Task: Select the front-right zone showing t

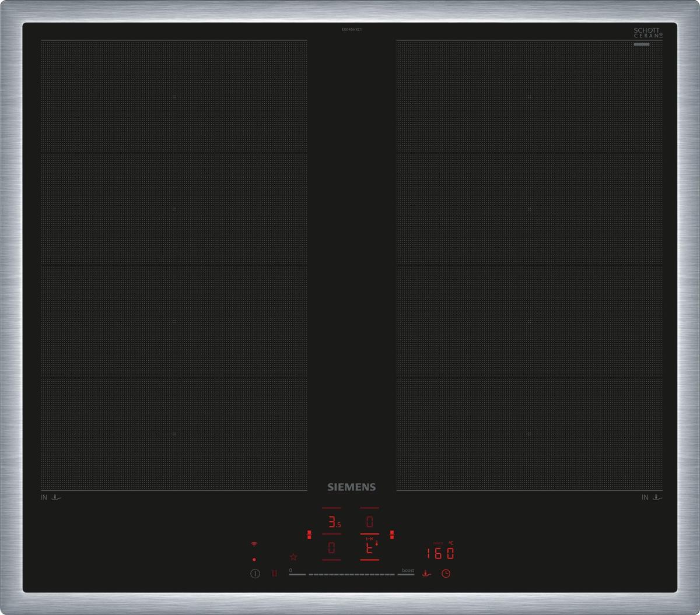Action: click(x=369, y=548)
